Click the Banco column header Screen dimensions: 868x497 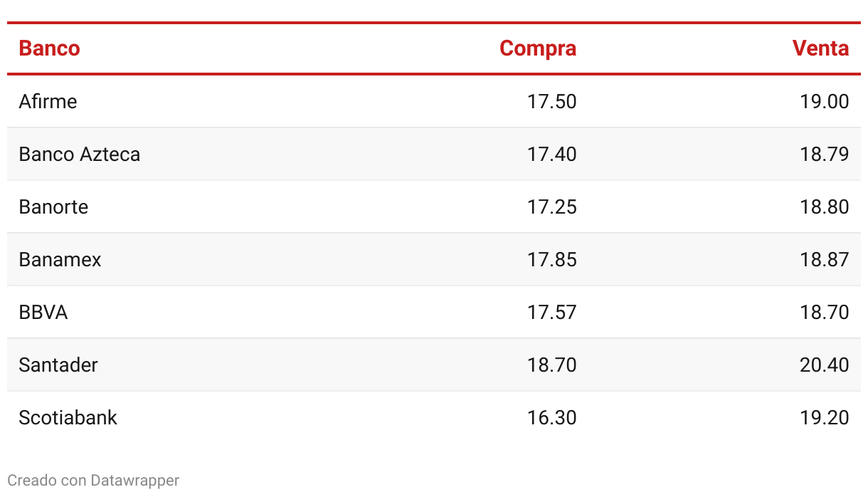[49, 48]
